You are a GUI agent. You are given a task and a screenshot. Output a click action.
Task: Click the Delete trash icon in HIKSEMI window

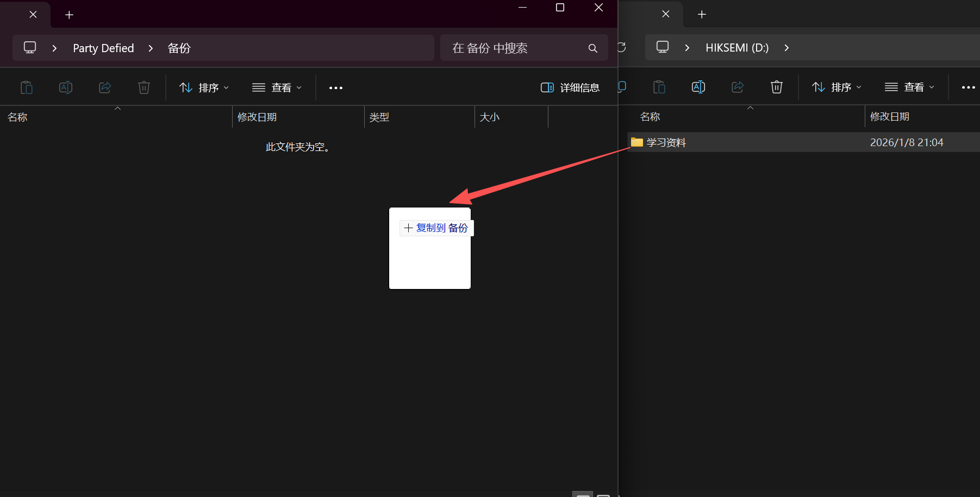[x=777, y=87]
